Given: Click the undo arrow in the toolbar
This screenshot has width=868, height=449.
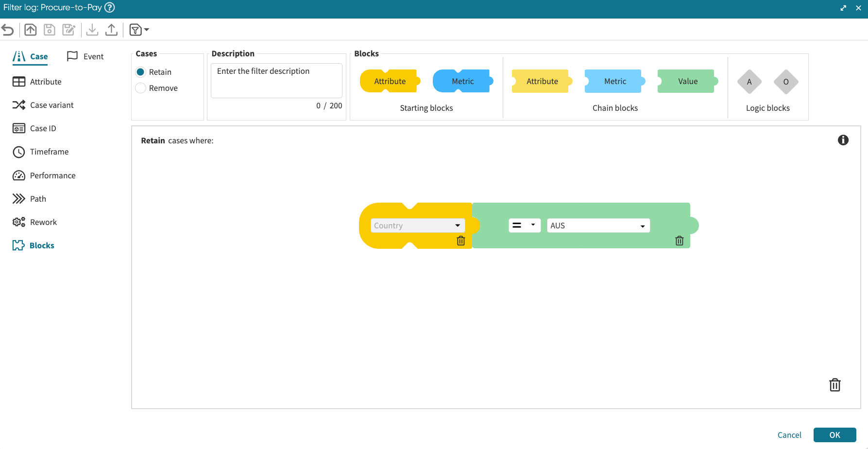Looking at the screenshot, I should pos(8,30).
